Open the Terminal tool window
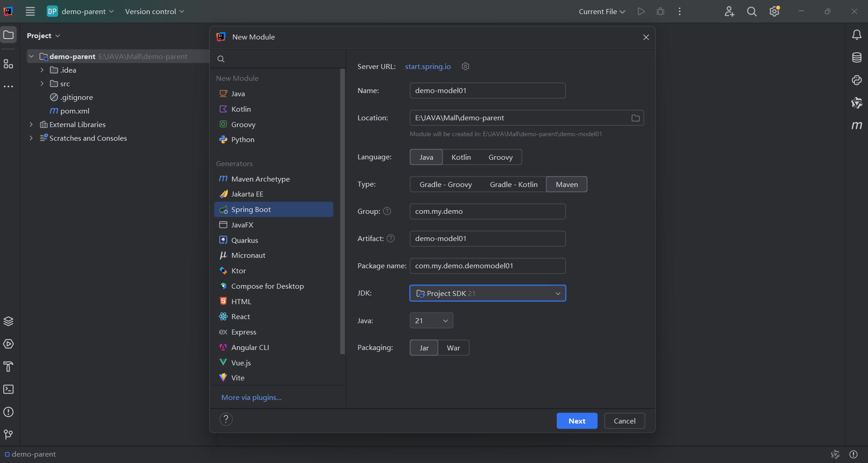 click(x=9, y=389)
